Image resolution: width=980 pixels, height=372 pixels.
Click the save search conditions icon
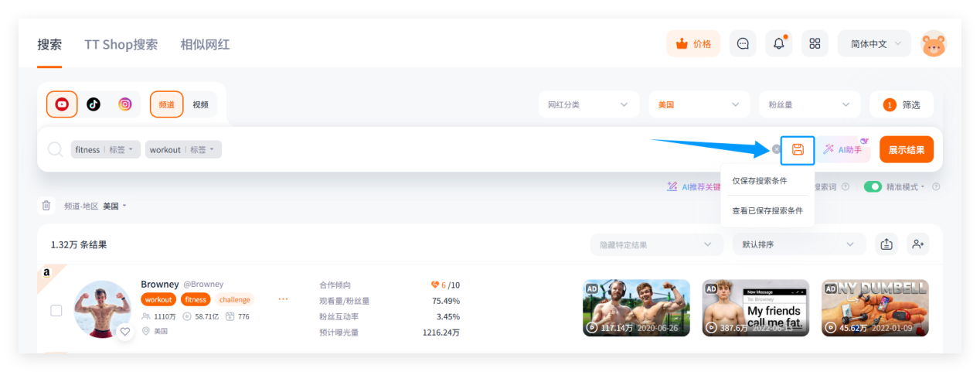click(798, 150)
